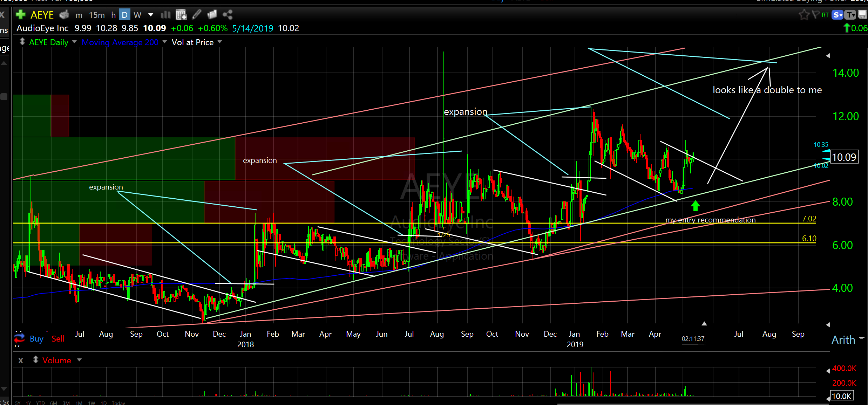Click the green plus add-chart icon
Image resolution: width=868 pixels, height=405 pixels.
[21, 15]
